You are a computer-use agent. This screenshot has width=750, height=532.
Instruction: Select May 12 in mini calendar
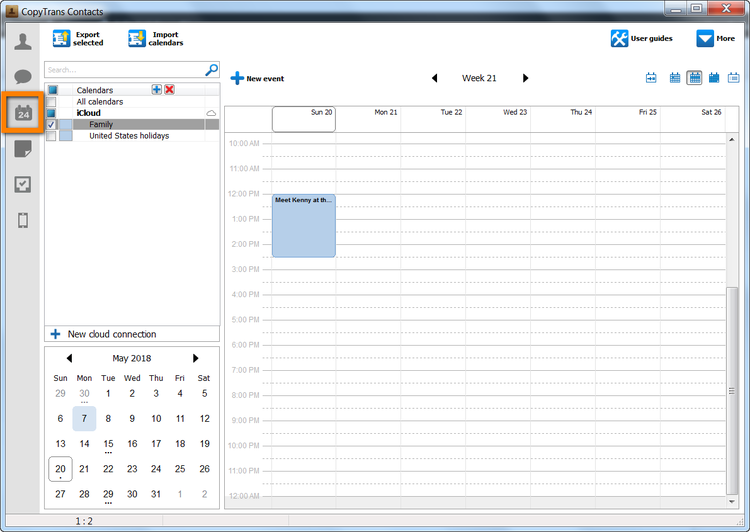point(204,419)
